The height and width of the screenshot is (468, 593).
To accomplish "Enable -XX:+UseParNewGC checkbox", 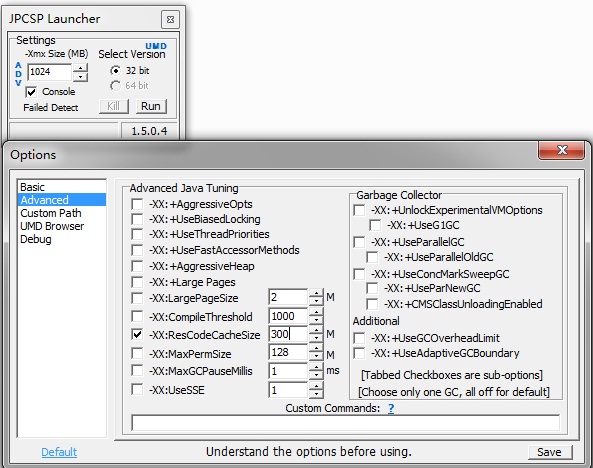I will [x=372, y=288].
